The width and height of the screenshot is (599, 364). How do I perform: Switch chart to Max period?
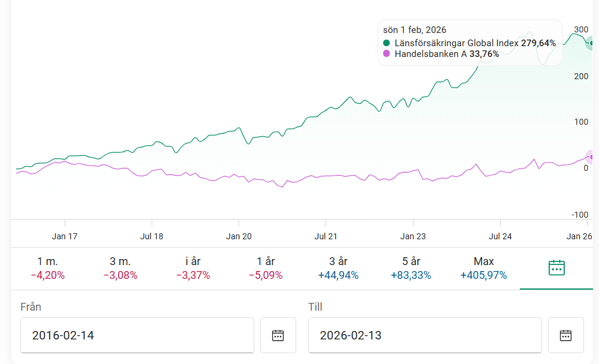pyautogui.click(x=483, y=268)
